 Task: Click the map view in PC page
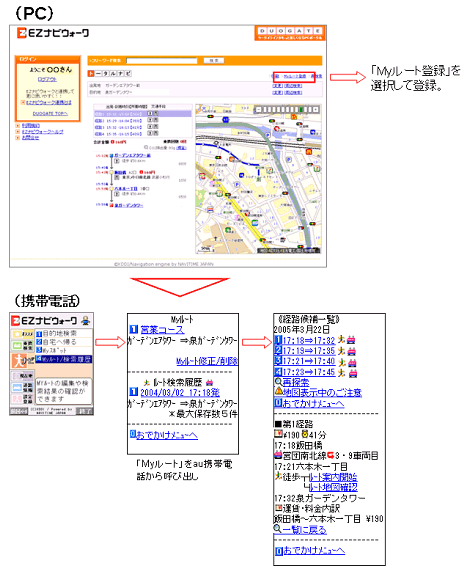coord(258,178)
